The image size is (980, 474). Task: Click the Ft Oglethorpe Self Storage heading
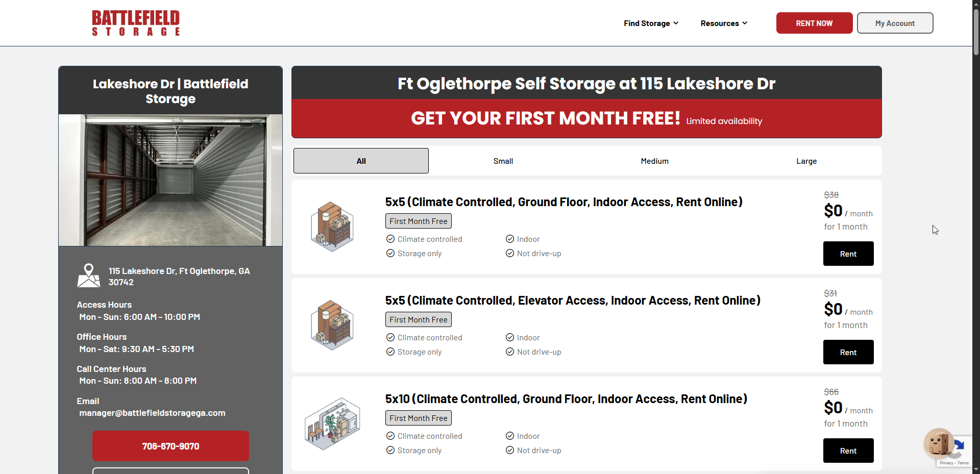pyautogui.click(x=586, y=83)
